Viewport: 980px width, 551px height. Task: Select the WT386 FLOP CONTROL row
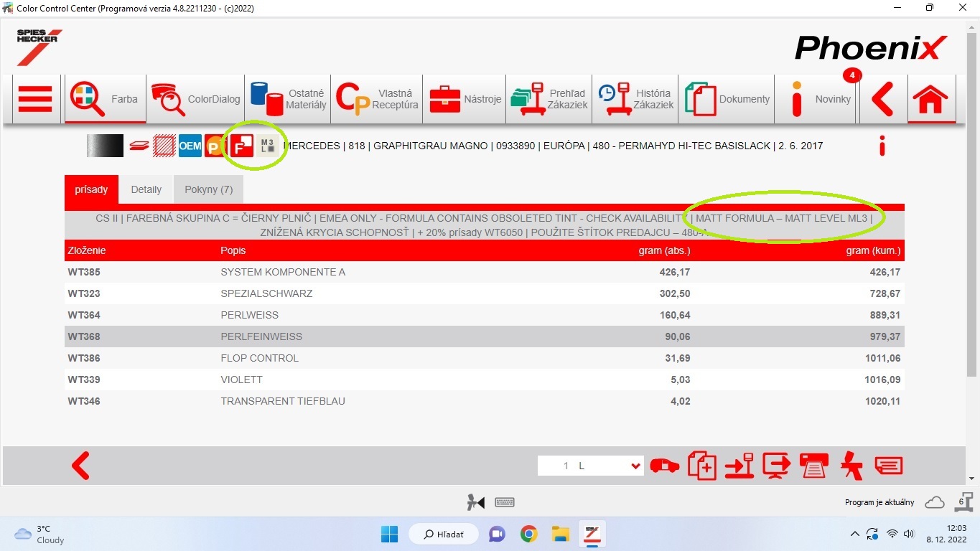(485, 358)
